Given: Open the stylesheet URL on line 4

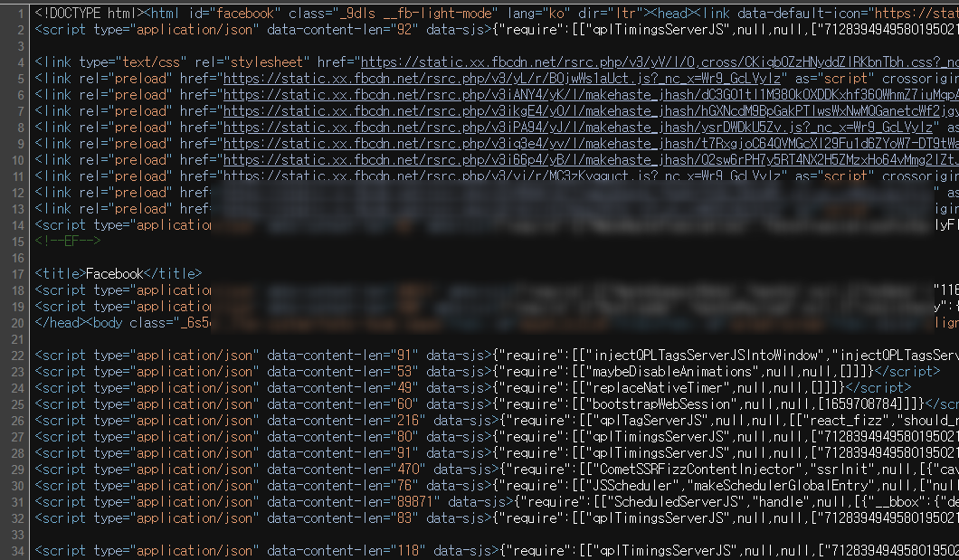Looking at the screenshot, I should coord(660,62).
